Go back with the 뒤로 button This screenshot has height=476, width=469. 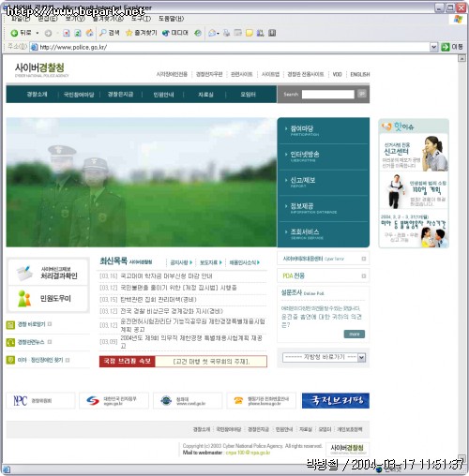point(21,33)
